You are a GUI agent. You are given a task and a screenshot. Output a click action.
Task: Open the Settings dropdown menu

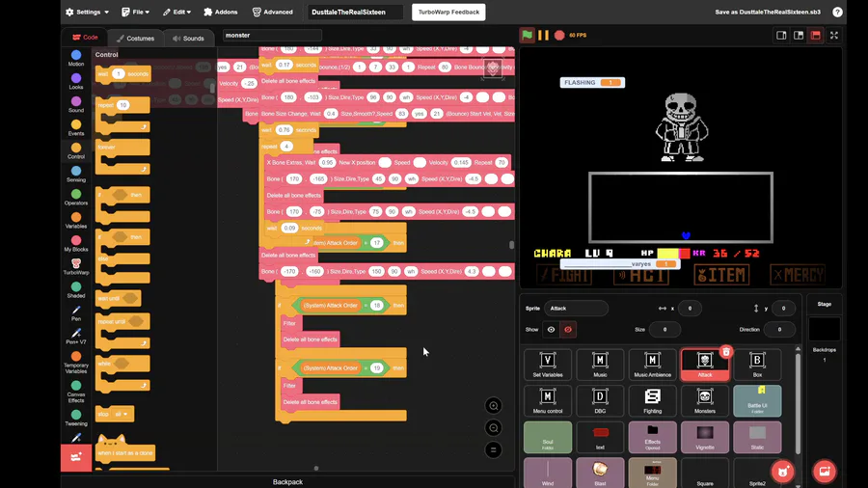[x=88, y=12]
